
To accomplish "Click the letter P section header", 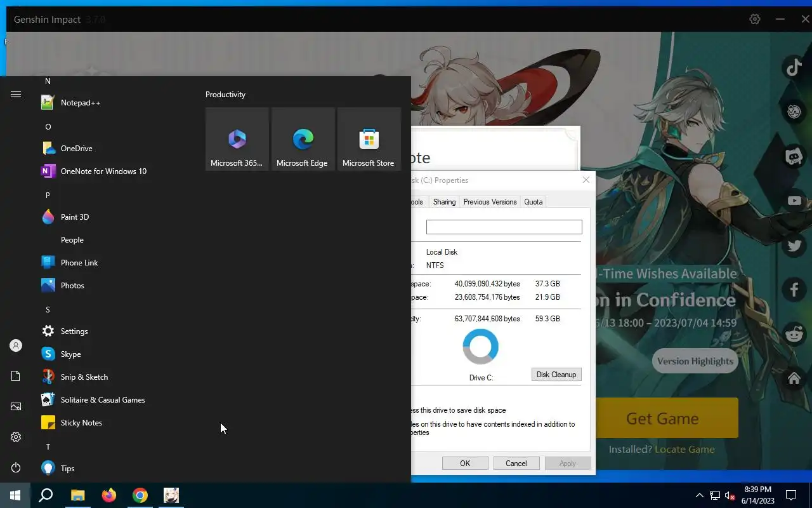I will (48, 196).
